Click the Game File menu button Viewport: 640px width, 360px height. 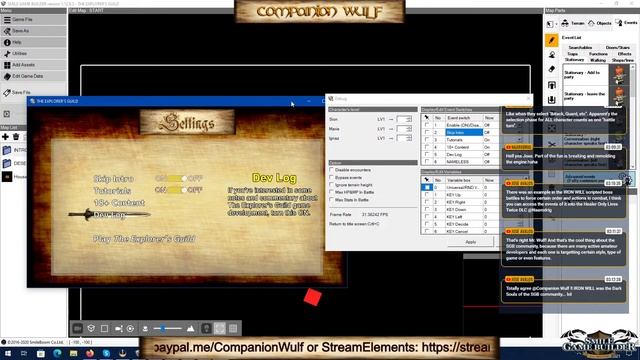pyautogui.click(x=33, y=20)
